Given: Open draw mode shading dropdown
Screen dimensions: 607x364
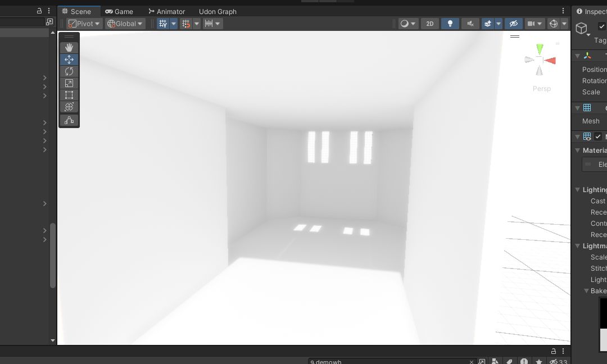Looking at the screenshot, I should click(x=408, y=24).
